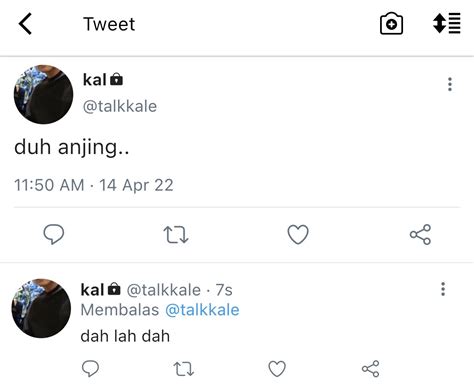
Task: Tap the kal display name on main tweet
Action: [94, 80]
